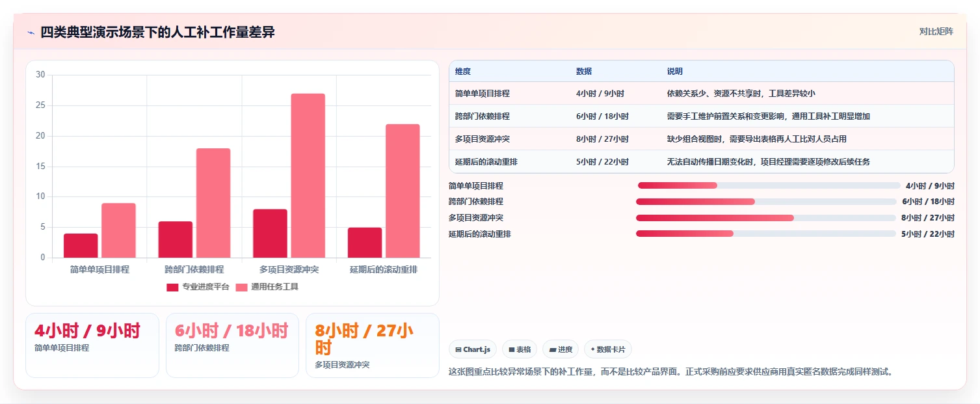The width and height of the screenshot is (980, 404).
Task: Click the description starting 无法自动传播日期变化时
Action: [x=769, y=162]
